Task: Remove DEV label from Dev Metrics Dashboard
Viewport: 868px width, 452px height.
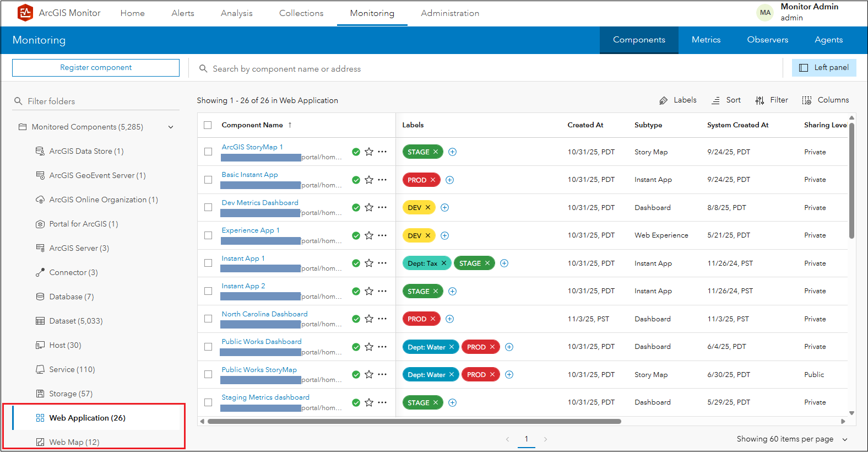Action: point(428,207)
